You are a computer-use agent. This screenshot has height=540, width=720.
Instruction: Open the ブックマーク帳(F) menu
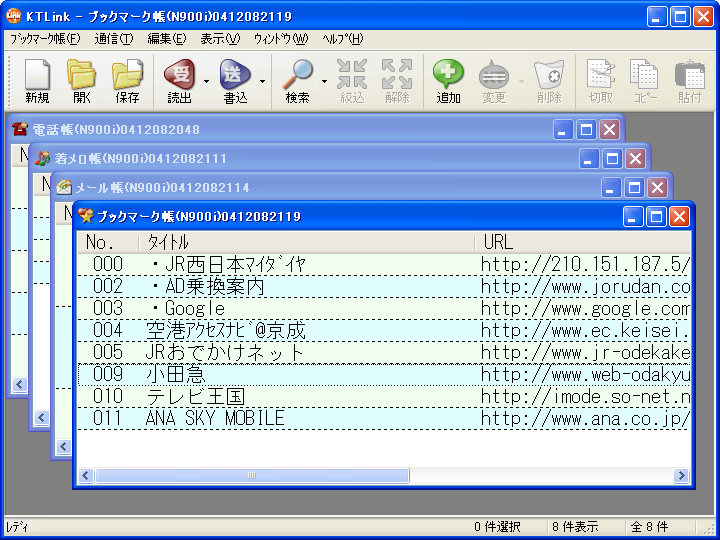[x=45, y=39]
